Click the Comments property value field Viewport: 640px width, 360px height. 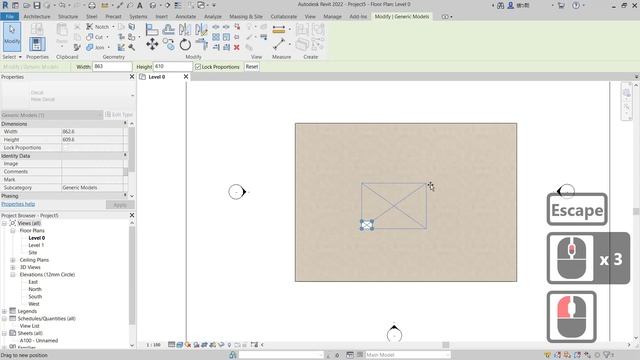point(92,171)
